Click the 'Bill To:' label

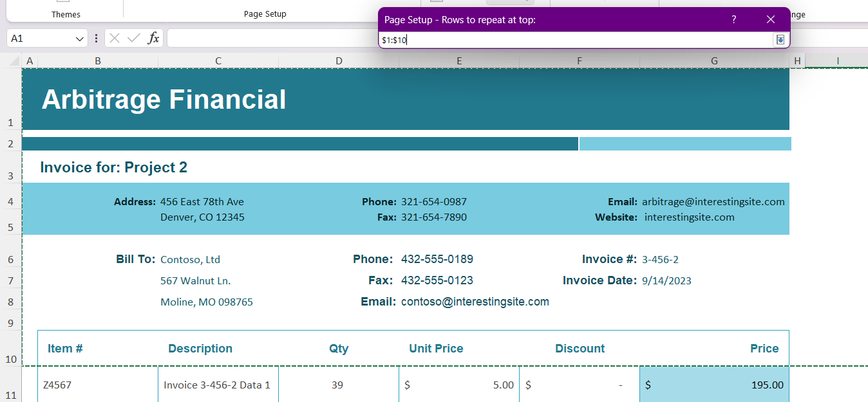click(x=136, y=259)
